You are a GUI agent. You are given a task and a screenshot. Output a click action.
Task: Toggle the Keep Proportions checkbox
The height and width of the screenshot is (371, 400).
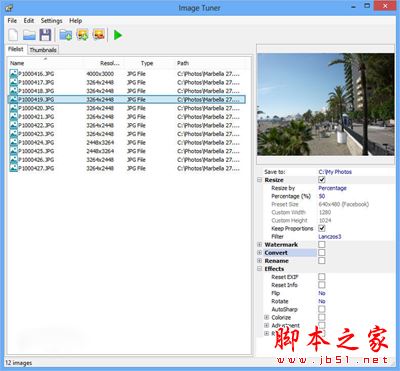322,228
